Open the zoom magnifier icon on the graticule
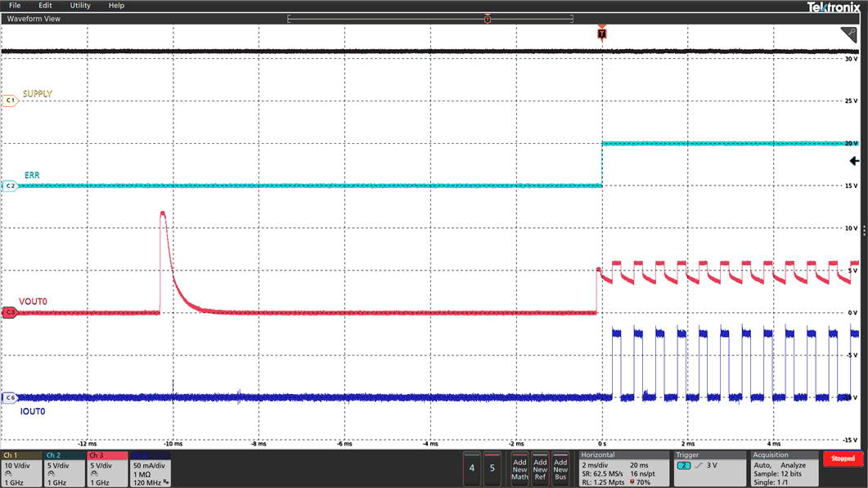 click(x=849, y=36)
